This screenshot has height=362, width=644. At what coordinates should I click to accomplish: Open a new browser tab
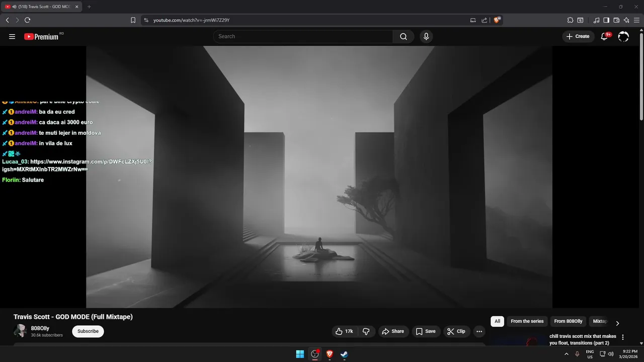(89, 7)
